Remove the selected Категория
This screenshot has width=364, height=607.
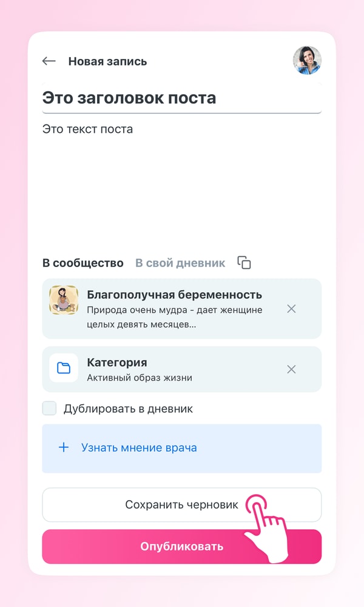pyautogui.click(x=291, y=369)
